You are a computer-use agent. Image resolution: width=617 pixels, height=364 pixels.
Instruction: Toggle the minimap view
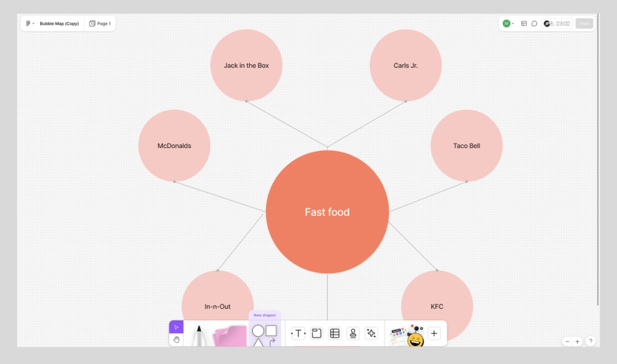click(x=524, y=23)
